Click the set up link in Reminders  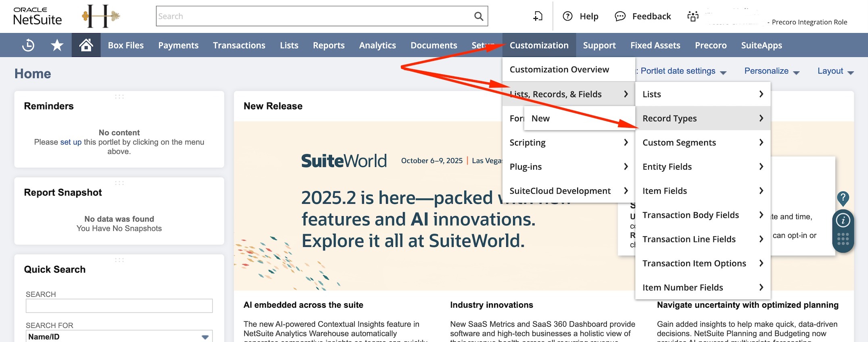(x=71, y=142)
